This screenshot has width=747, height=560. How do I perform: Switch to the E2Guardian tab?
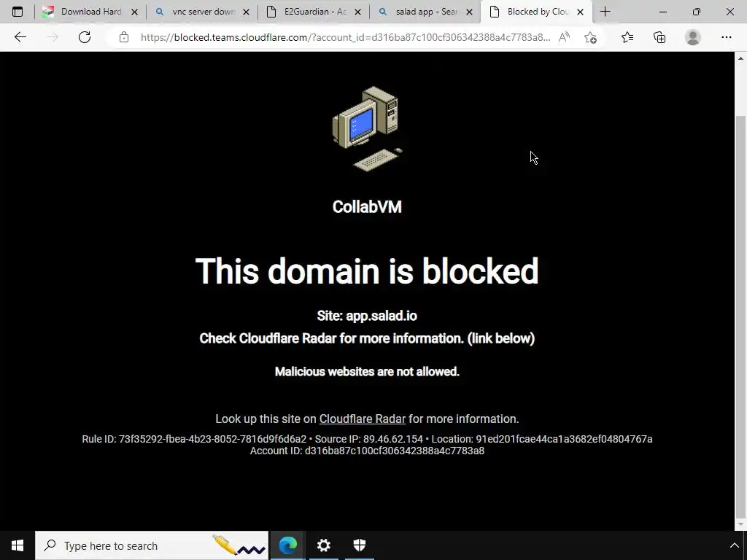click(x=314, y=12)
